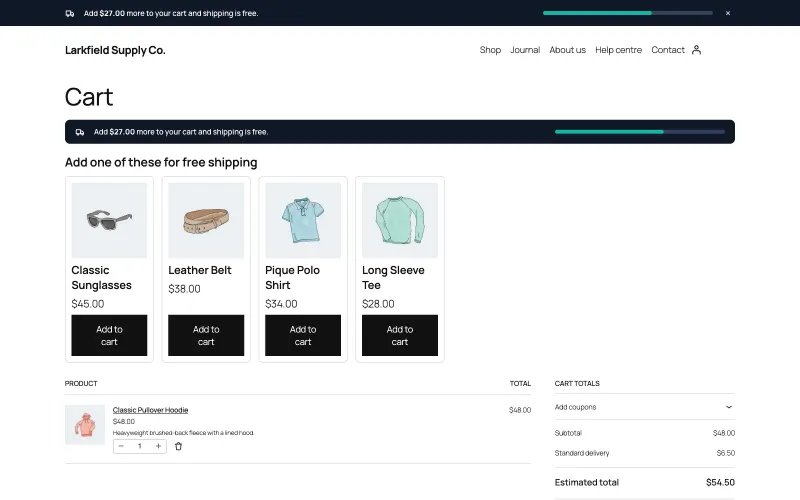Click the Long Sleeve Tee title
Screen dimensions: 800x500
pyautogui.click(x=393, y=278)
